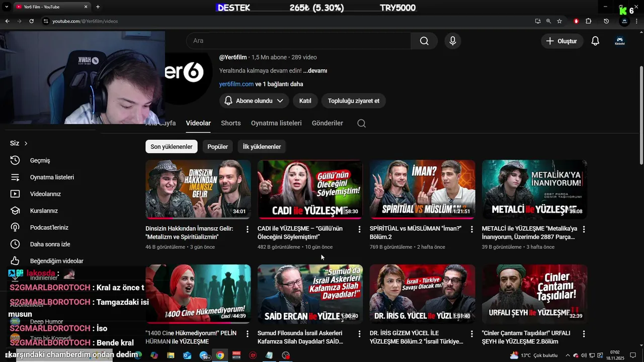Open the browser extensions puzzle icon
Screen dimensions: 644x362
point(589,21)
